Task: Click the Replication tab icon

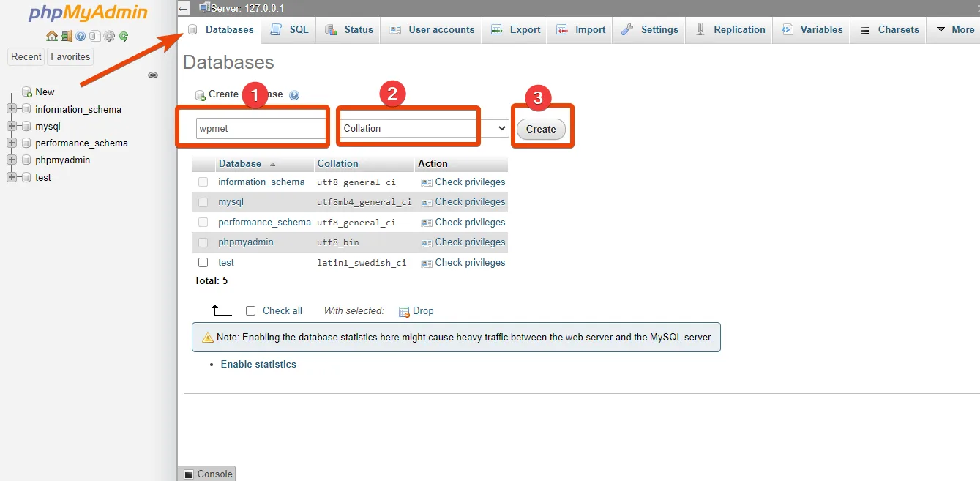Action: pos(700,30)
